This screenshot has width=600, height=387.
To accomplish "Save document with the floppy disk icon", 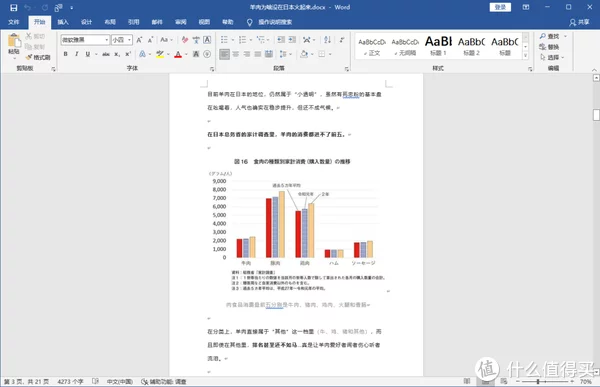I will pyautogui.click(x=14, y=7).
